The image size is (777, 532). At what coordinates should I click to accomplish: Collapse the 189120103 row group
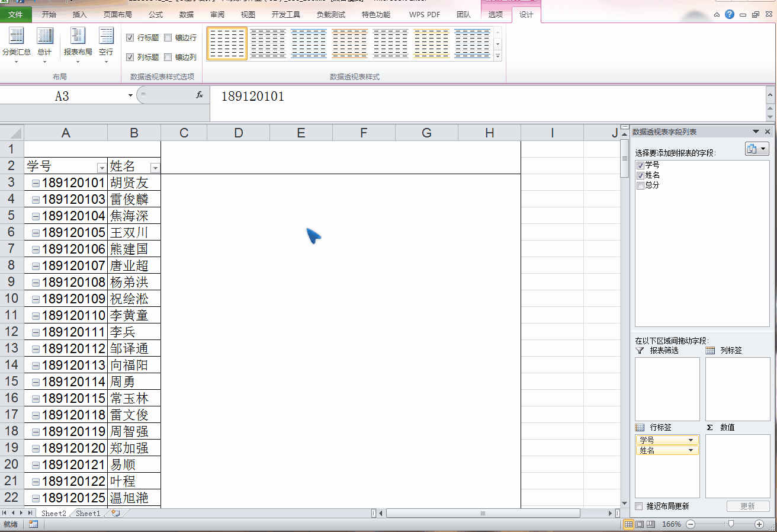point(36,200)
